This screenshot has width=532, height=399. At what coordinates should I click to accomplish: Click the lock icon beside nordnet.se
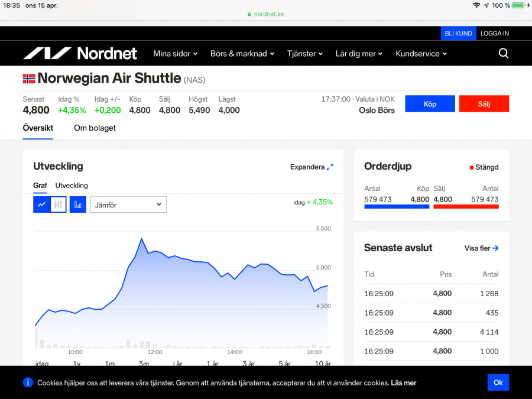point(249,14)
